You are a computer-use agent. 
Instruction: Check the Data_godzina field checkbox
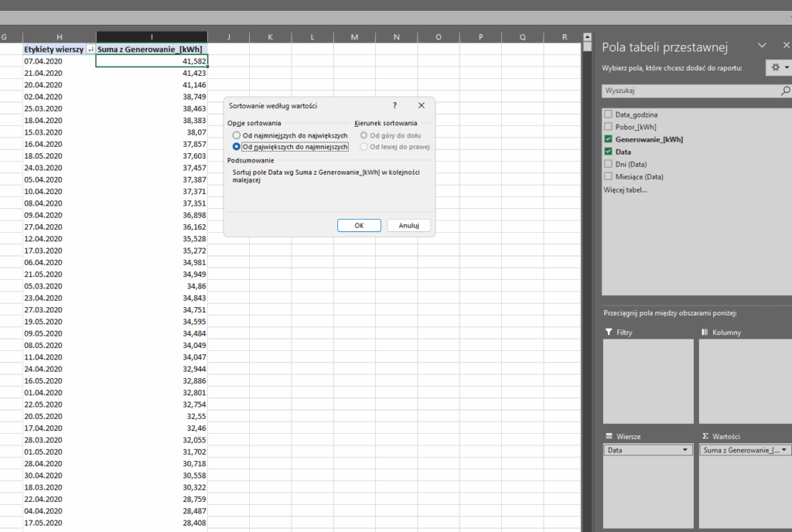608,114
